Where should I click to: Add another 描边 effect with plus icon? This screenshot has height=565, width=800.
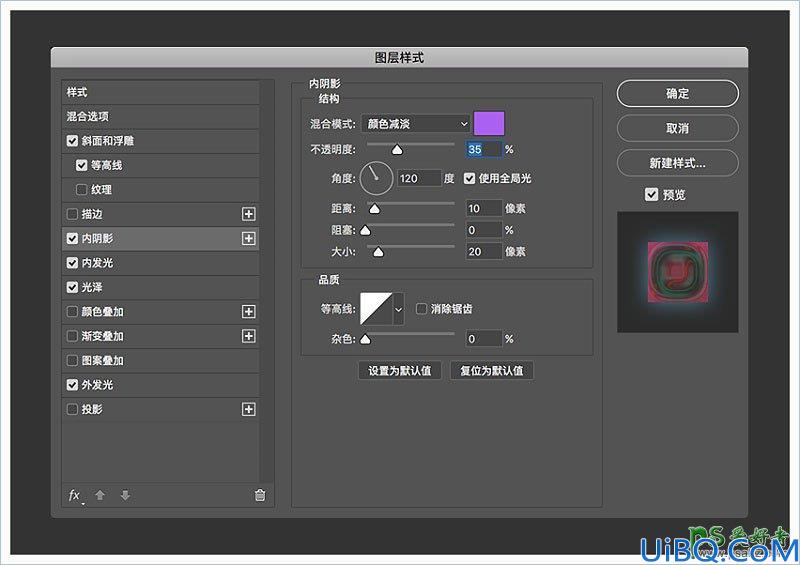tap(248, 214)
